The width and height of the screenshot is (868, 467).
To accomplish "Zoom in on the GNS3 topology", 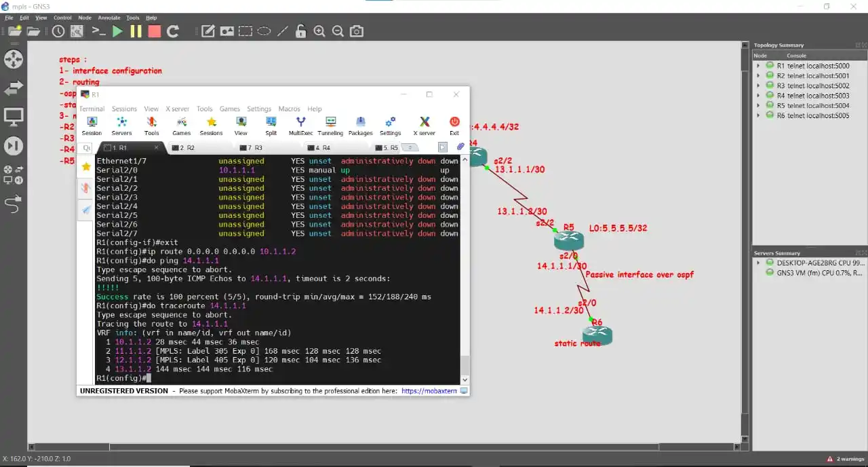I will pyautogui.click(x=319, y=31).
